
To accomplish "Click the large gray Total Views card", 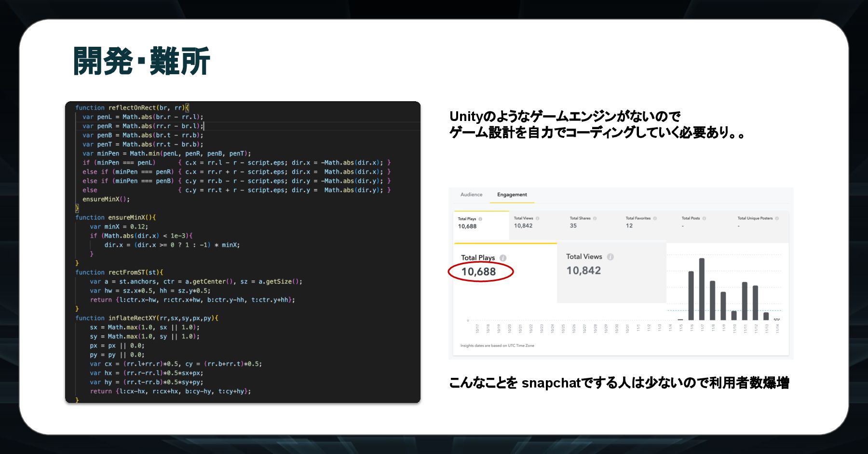I will [611, 272].
